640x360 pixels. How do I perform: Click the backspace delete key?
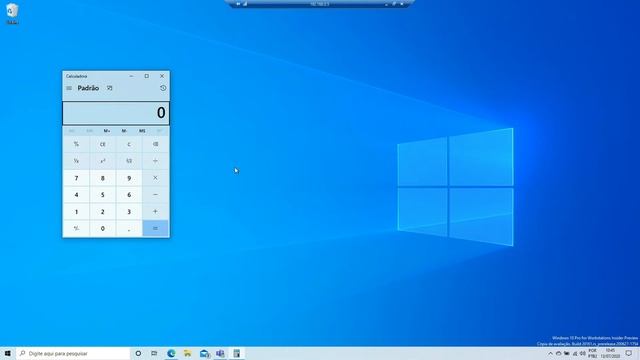coord(155,144)
